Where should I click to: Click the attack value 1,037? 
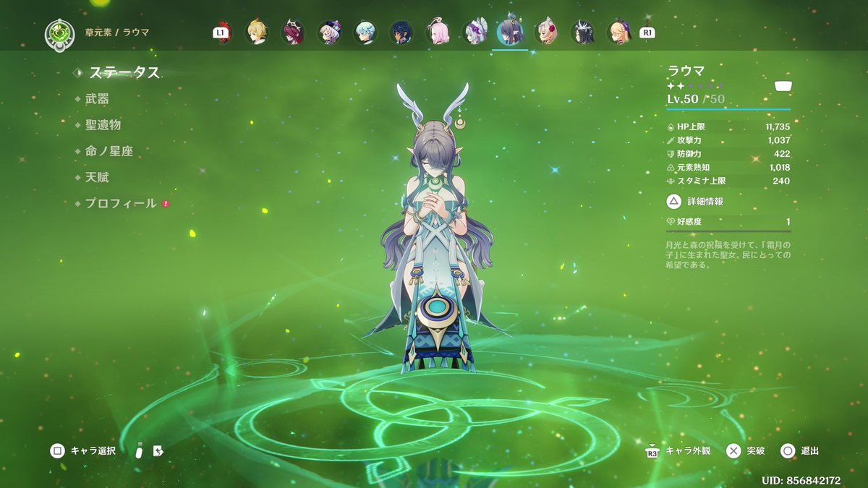[780, 140]
